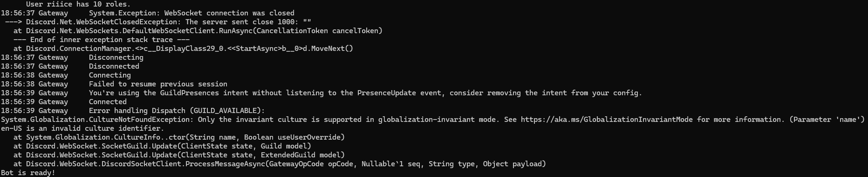Open the aka.ms GlobalizationInvariantMode URL

(607, 120)
